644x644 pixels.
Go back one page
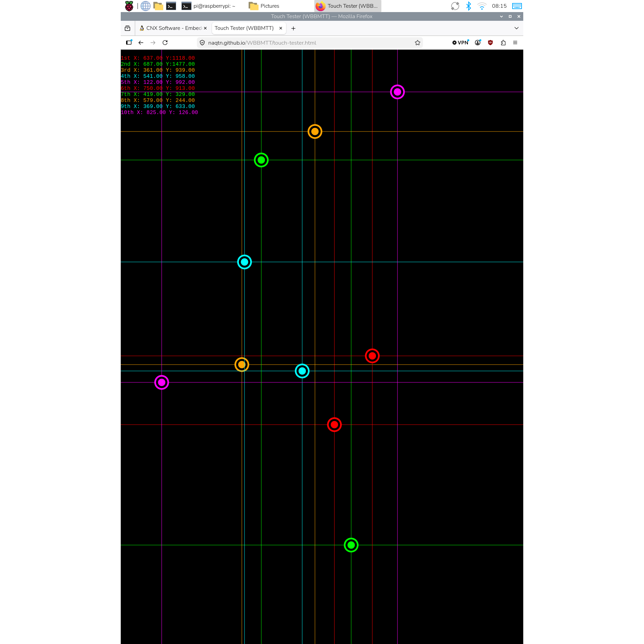141,43
